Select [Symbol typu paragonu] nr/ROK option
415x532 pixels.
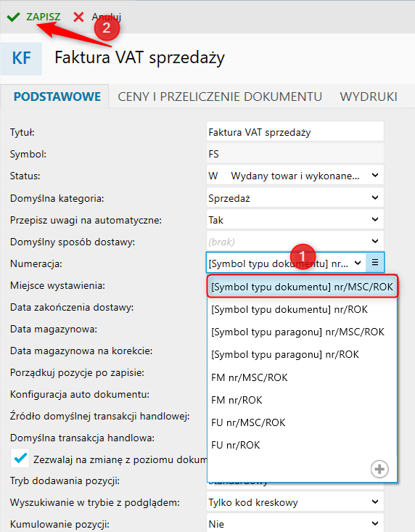tap(302, 355)
